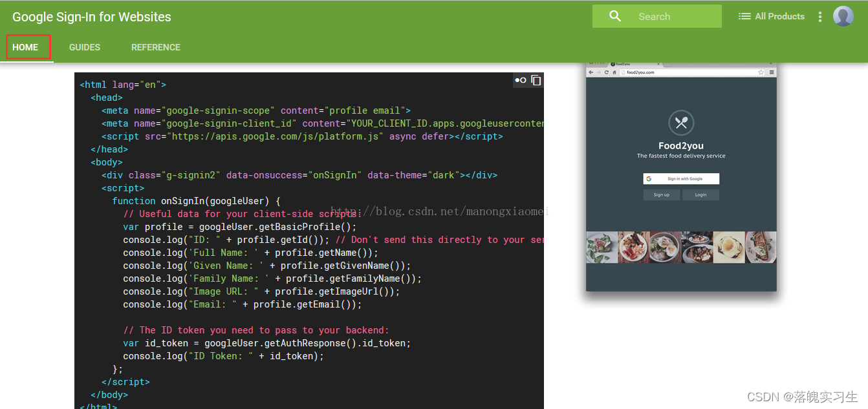Click the magnifier search icon
This screenshot has height=409, width=868.
pos(615,16)
